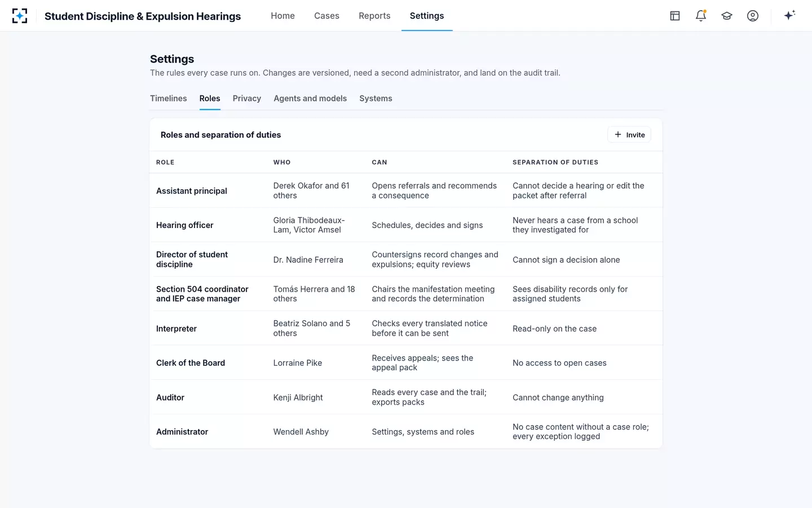812x508 pixels.
Task: Select the Roles settings tab
Action: [x=210, y=98]
